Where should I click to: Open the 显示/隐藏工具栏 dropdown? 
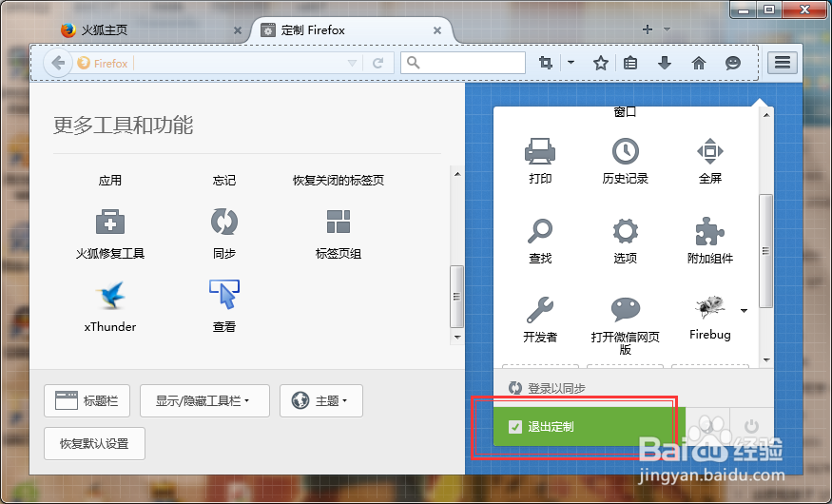coord(204,400)
